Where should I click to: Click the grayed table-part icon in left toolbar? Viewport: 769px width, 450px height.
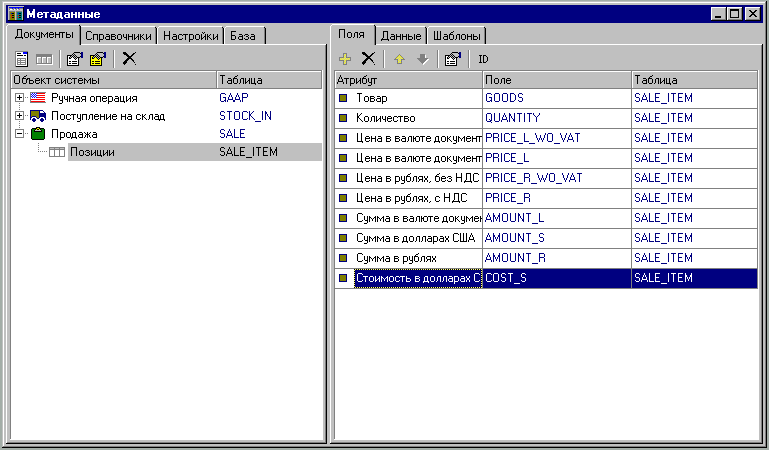[44, 59]
